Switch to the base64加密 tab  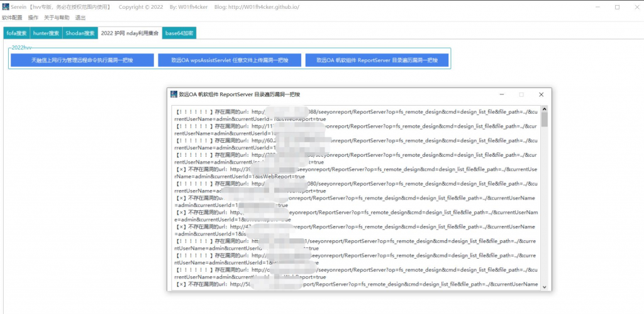point(179,33)
